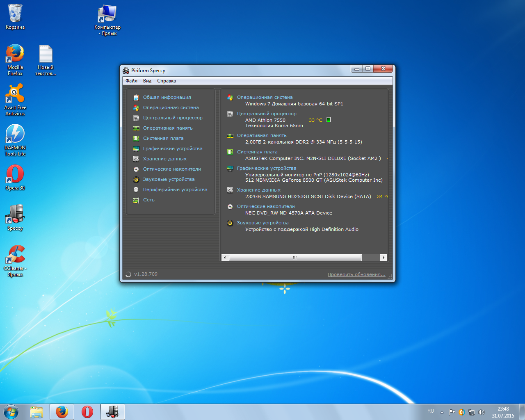
Task: Click the summary panel Графические устройства monitor icon
Action: 230,168
